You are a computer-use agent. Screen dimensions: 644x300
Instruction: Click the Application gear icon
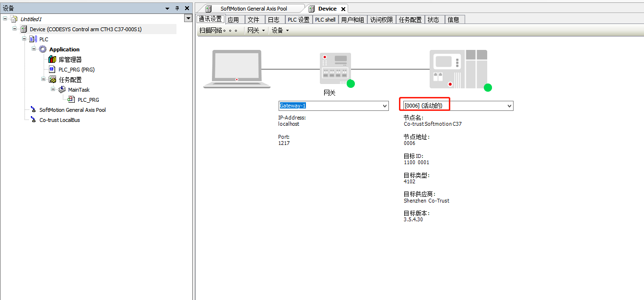click(43, 49)
